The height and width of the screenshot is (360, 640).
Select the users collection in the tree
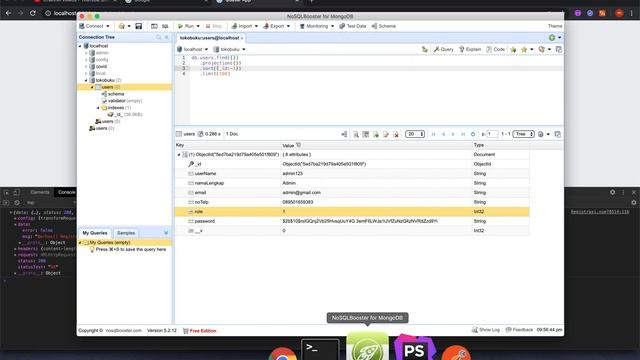pyautogui.click(x=124, y=87)
